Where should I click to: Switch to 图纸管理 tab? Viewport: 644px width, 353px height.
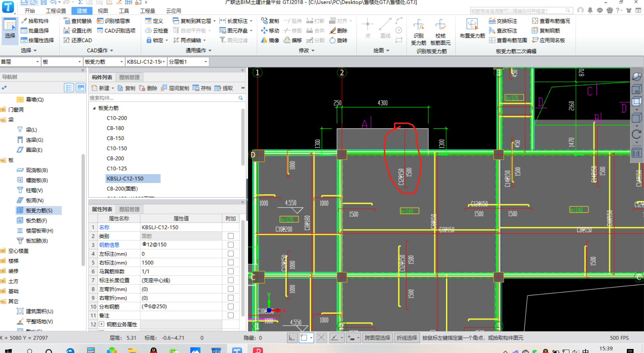tap(129, 77)
